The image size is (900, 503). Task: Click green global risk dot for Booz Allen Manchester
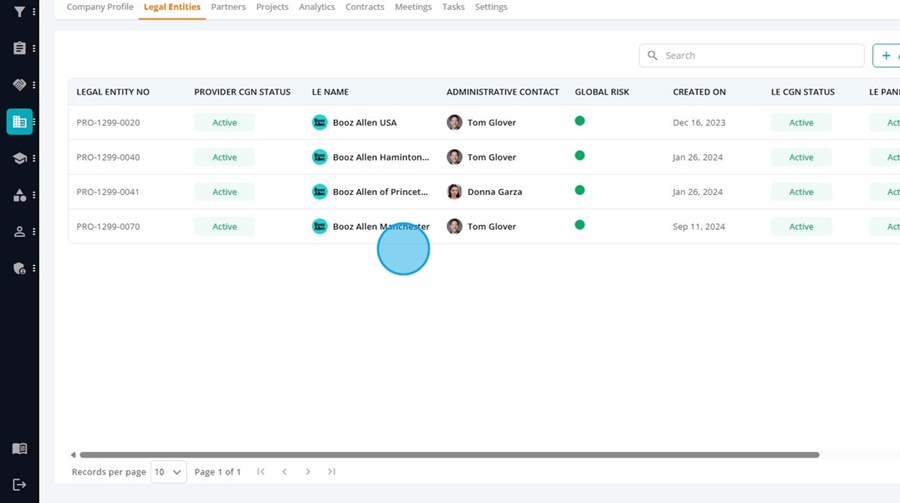tap(580, 225)
